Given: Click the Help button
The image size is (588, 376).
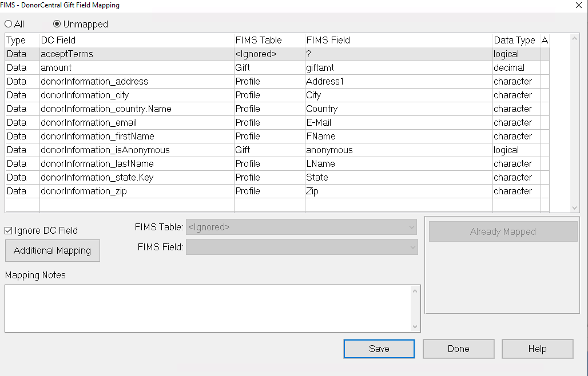Looking at the screenshot, I should 537,349.
